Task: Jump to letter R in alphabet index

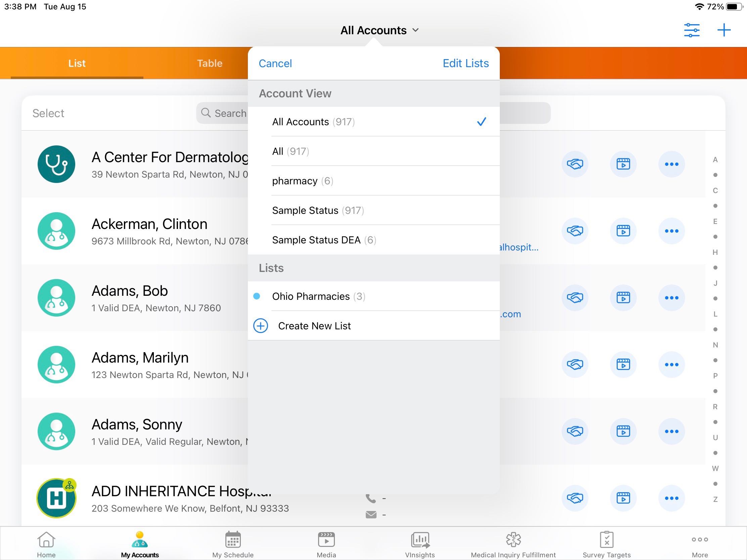Action: tap(715, 407)
